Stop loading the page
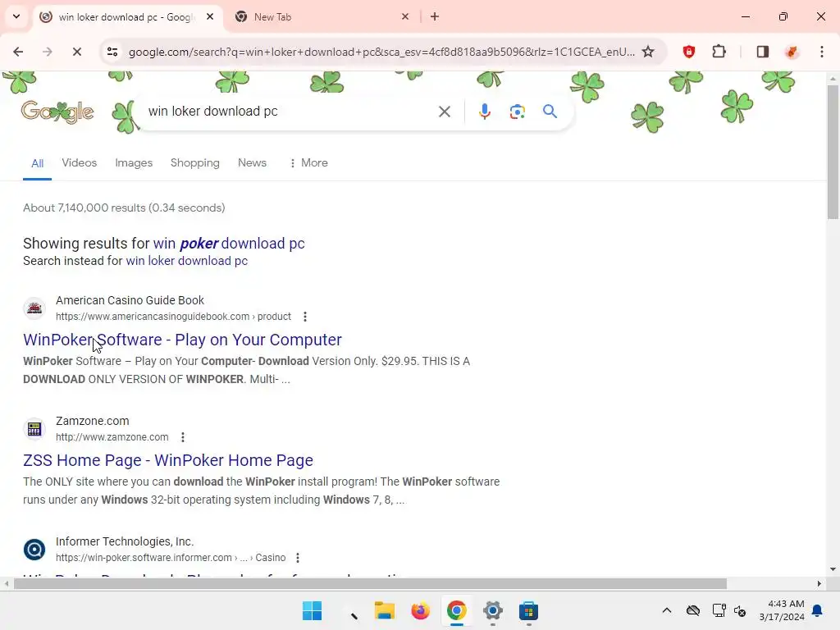840x630 pixels. click(76, 52)
